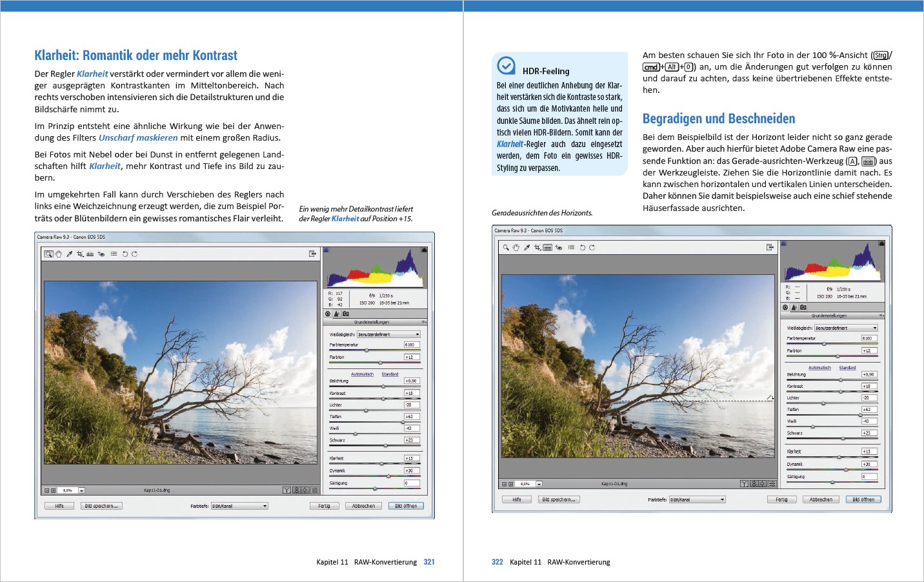This screenshot has width=924, height=582.
Task: Click Belichtung value field in left window
Action: [412, 381]
